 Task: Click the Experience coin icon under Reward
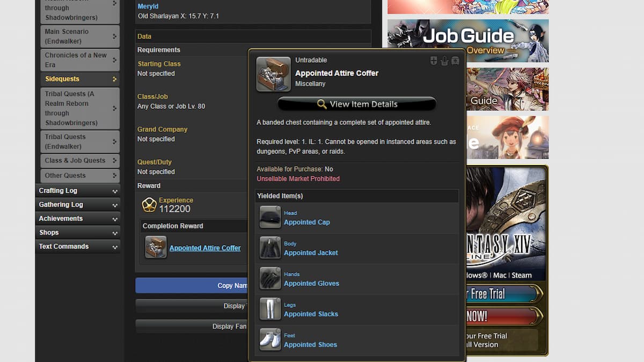[x=149, y=204]
